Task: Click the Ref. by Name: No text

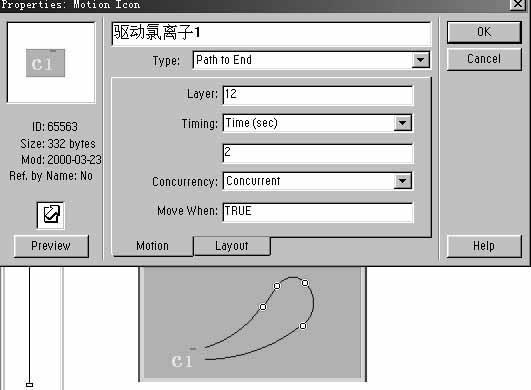Action: (x=51, y=176)
